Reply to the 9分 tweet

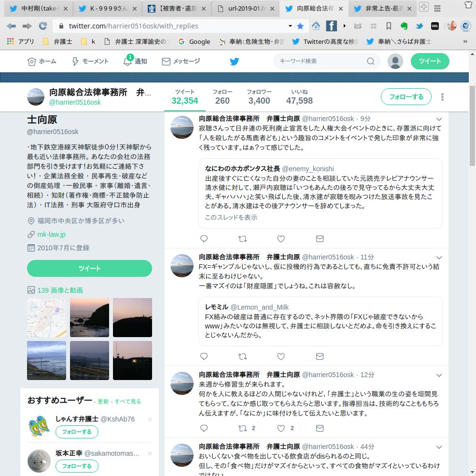pyautogui.click(x=204, y=239)
